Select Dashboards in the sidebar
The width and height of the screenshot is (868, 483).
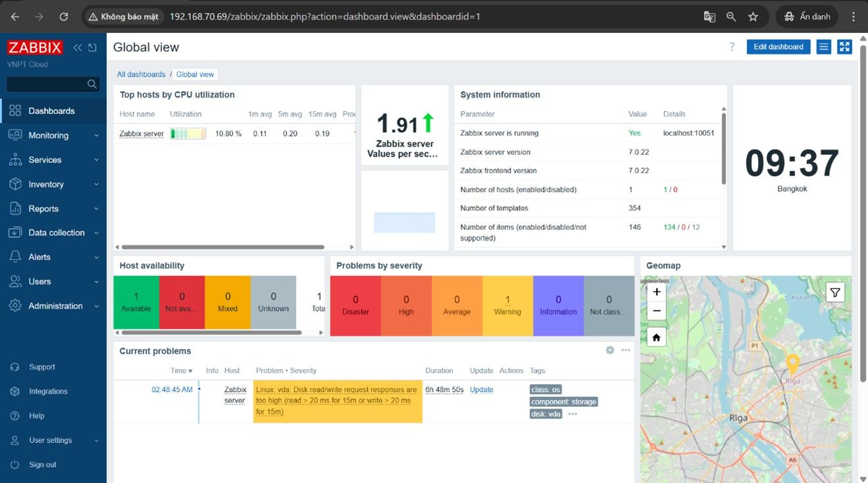[x=51, y=111]
